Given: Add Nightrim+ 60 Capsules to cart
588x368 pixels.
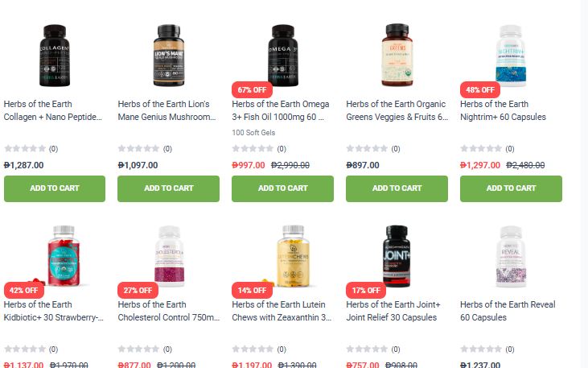Looking at the screenshot, I should tap(511, 188).
